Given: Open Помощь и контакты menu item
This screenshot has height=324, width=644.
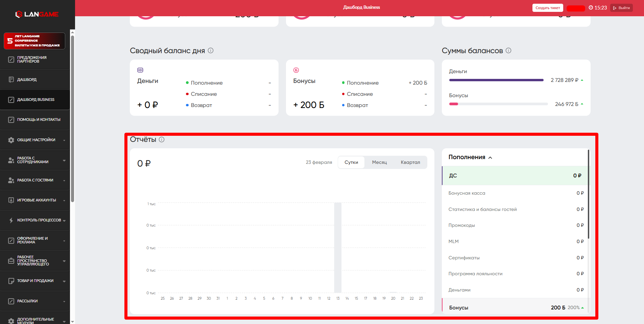Looking at the screenshot, I should (39, 120).
